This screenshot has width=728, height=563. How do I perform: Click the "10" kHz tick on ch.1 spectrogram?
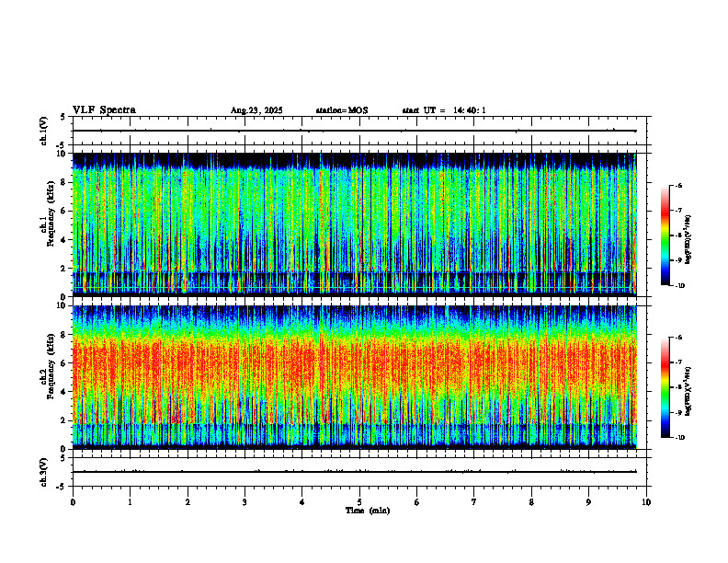[x=61, y=154]
